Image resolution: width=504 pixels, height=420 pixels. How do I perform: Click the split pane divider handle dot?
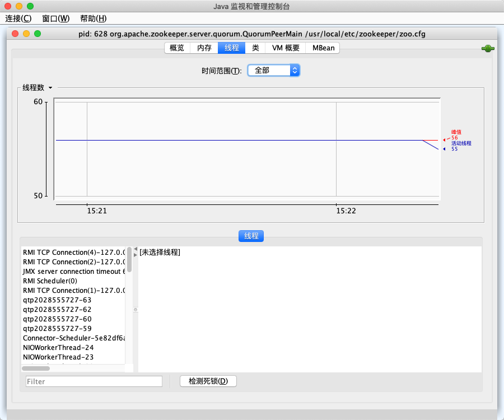point(136,310)
